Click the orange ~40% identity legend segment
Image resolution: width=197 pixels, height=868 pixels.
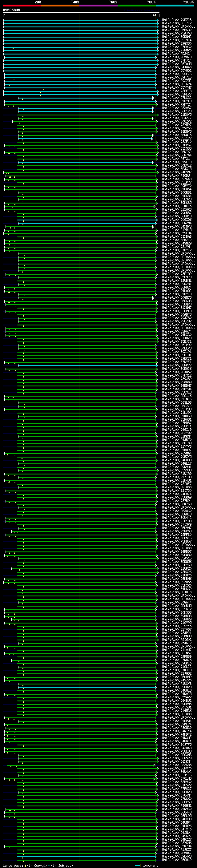tap(60, 6)
